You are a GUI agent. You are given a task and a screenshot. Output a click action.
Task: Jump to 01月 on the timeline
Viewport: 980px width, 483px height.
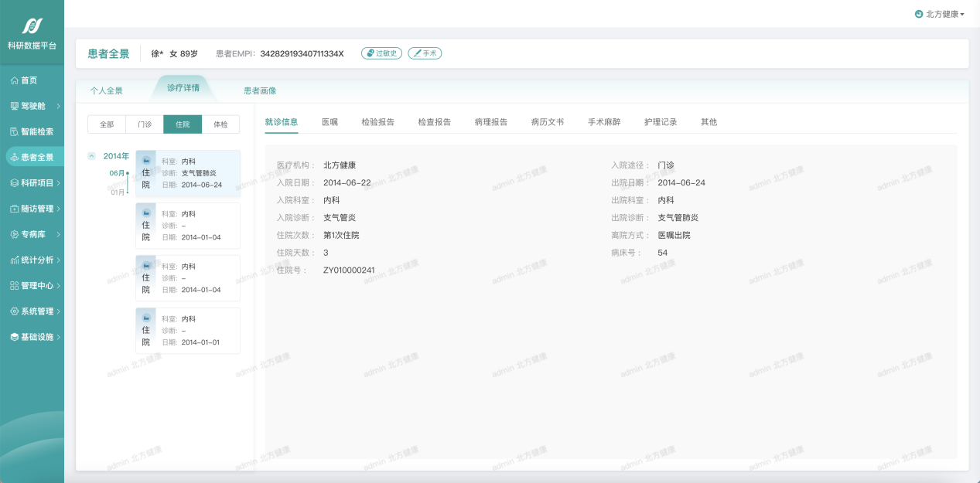[x=118, y=192]
